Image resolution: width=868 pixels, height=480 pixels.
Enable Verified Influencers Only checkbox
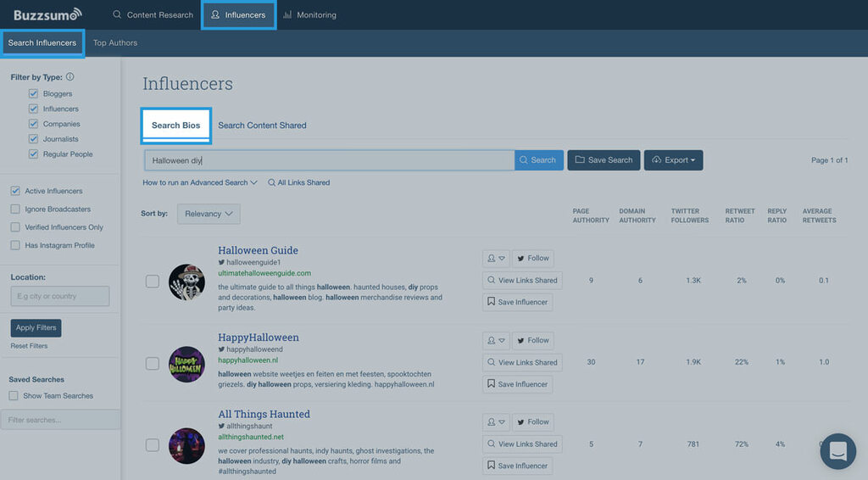point(15,227)
